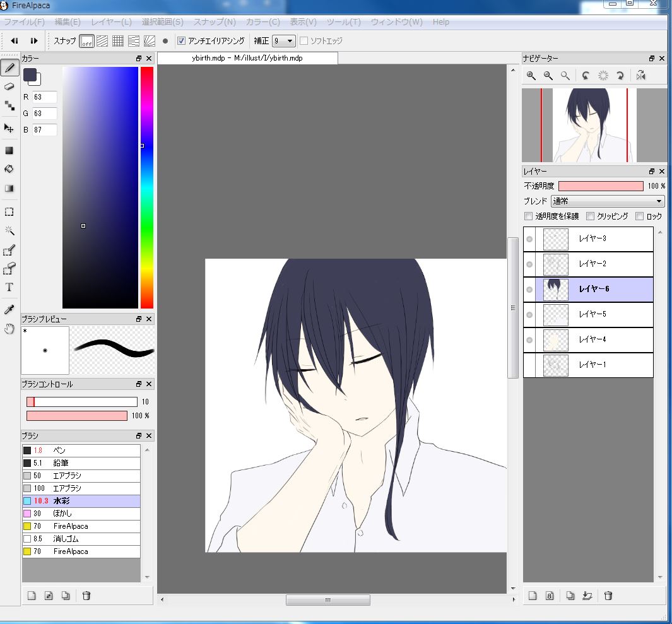The height and width of the screenshot is (624, 672).
Task: Click the zoom in icon in Navigator
Action: point(531,76)
